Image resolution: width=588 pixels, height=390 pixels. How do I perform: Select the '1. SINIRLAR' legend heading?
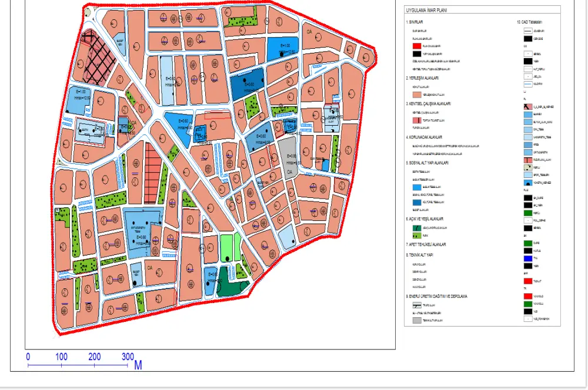[x=415, y=22]
